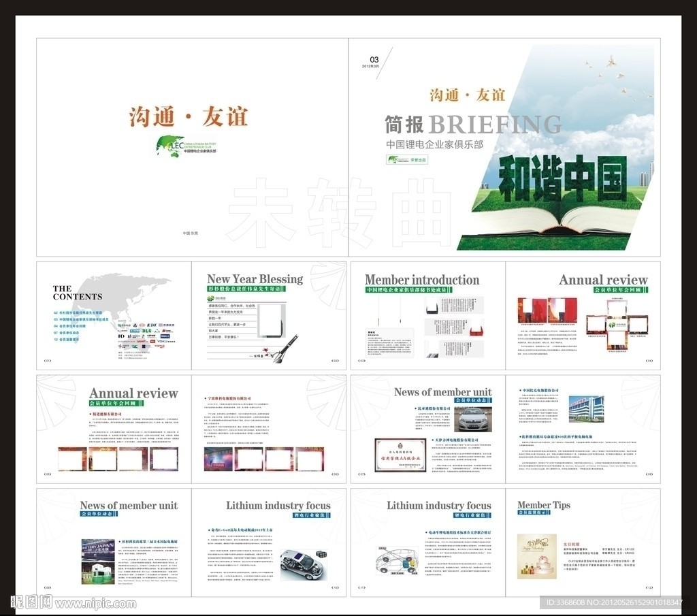Click the 万事如意，平安康乐 line in the blessing
This screenshot has width=697, height=616.
pos(224,337)
